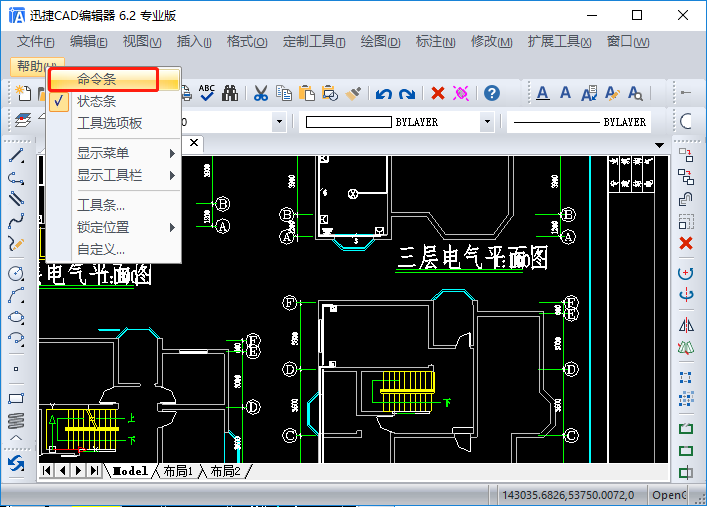707x507 pixels.
Task: Click the Paste clipboard icon
Action: [307, 93]
